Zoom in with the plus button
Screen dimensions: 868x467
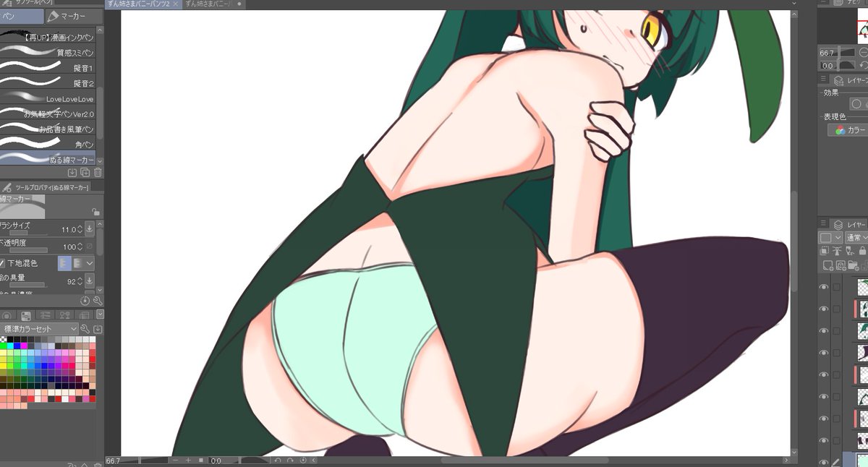[188, 460]
